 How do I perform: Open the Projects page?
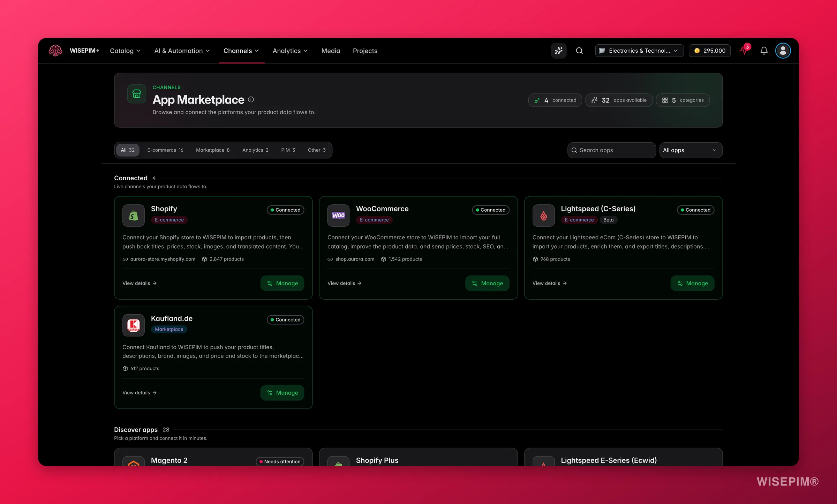[365, 51]
